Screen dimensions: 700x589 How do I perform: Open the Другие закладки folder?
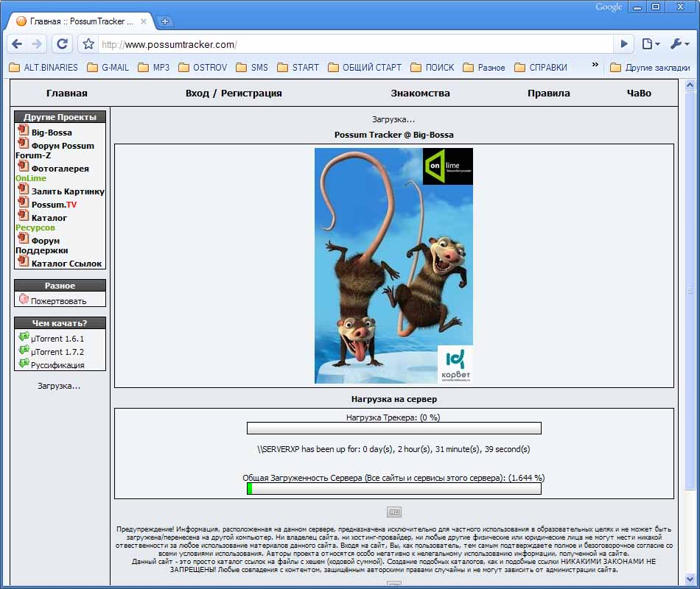(x=650, y=68)
